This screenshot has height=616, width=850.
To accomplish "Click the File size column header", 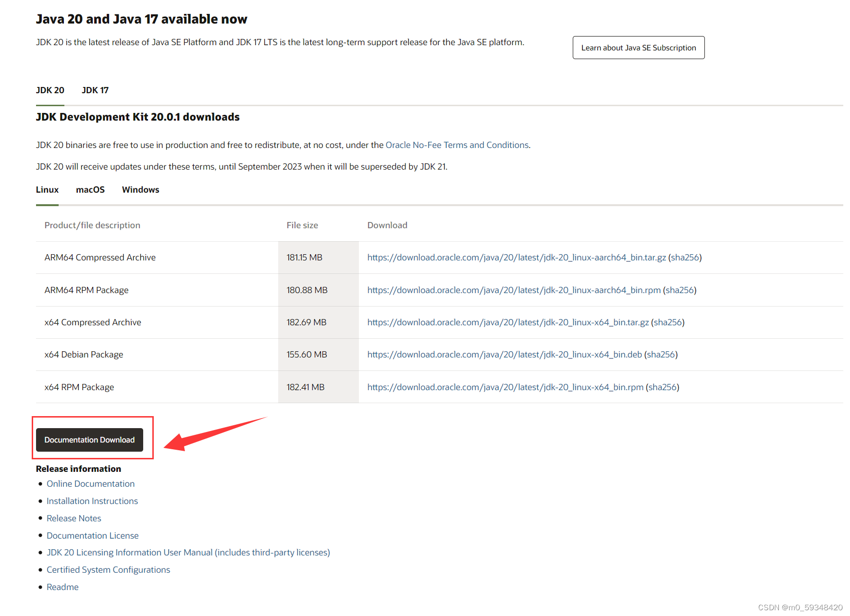I will pyautogui.click(x=302, y=225).
